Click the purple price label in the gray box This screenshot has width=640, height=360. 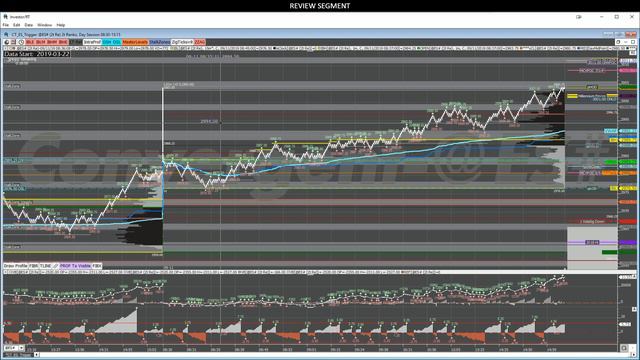[x=592, y=242]
